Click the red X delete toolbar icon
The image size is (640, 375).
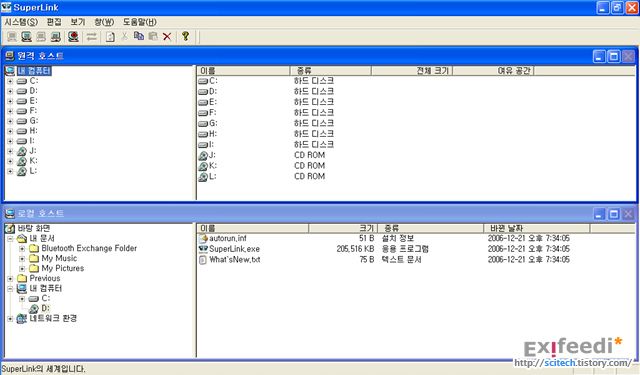167,37
